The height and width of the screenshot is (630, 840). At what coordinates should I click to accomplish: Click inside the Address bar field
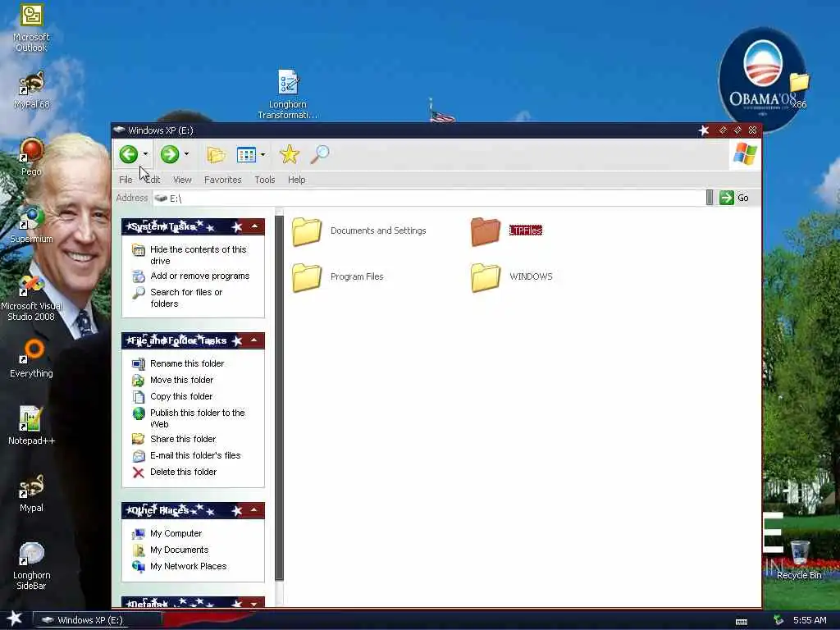tap(428, 198)
